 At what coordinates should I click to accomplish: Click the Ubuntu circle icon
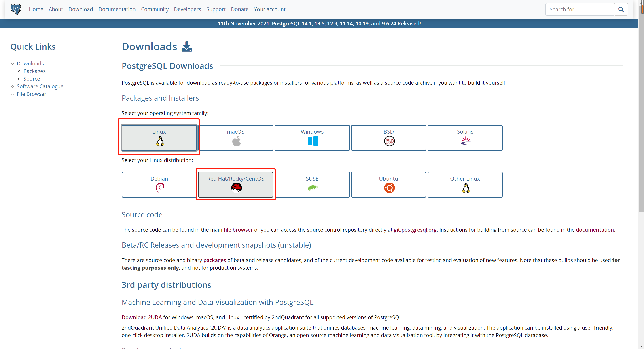coord(389,188)
